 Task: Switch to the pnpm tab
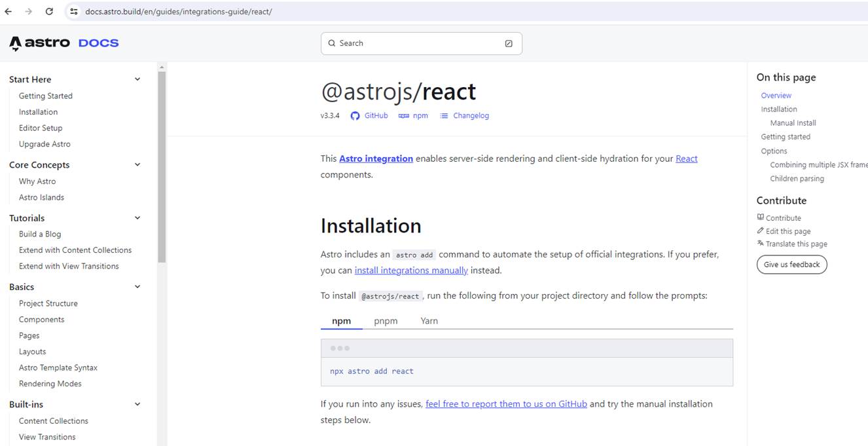(386, 321)
